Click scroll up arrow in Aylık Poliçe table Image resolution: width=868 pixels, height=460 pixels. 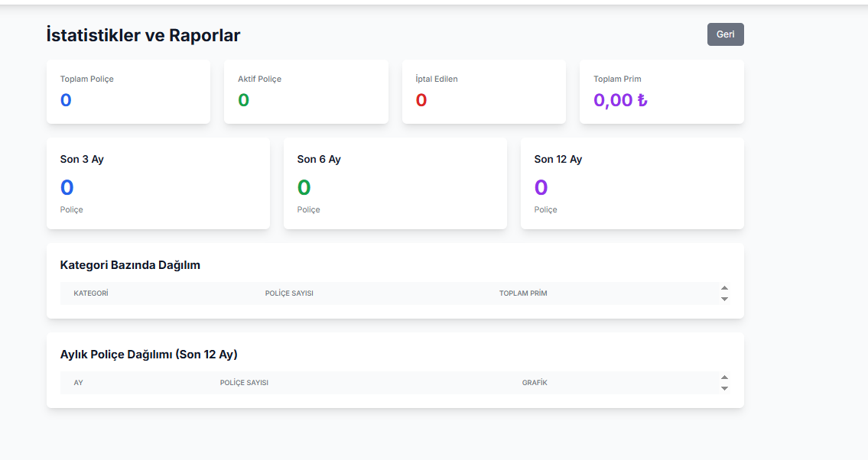724,377
